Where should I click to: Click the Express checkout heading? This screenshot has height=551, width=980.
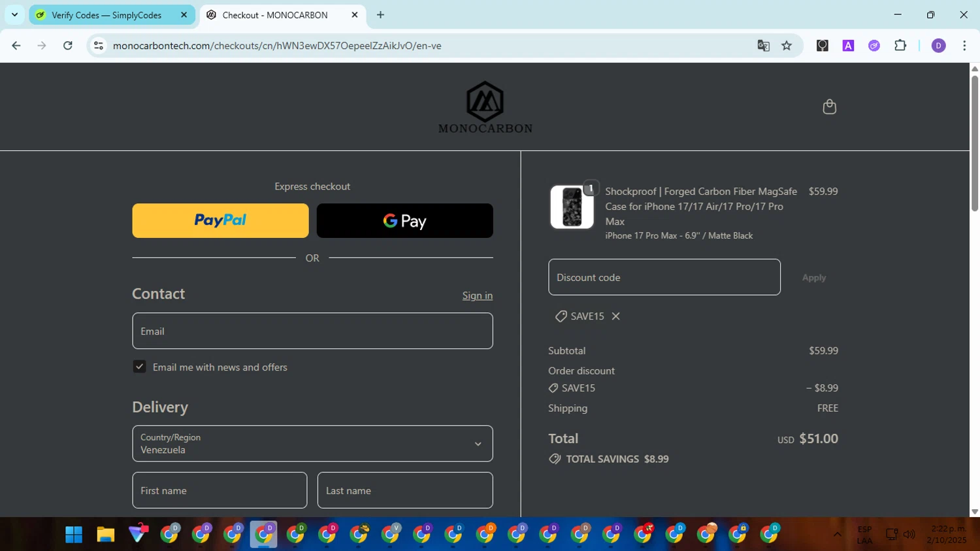tap(312, 186)
